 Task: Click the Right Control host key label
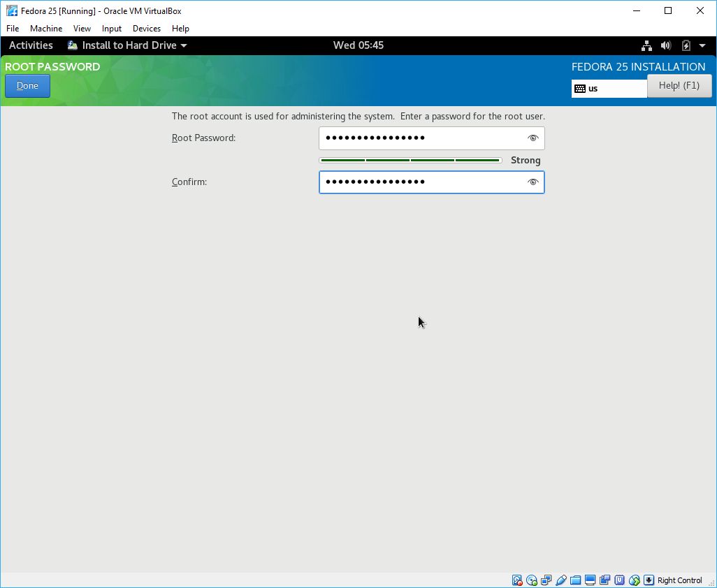679,580
